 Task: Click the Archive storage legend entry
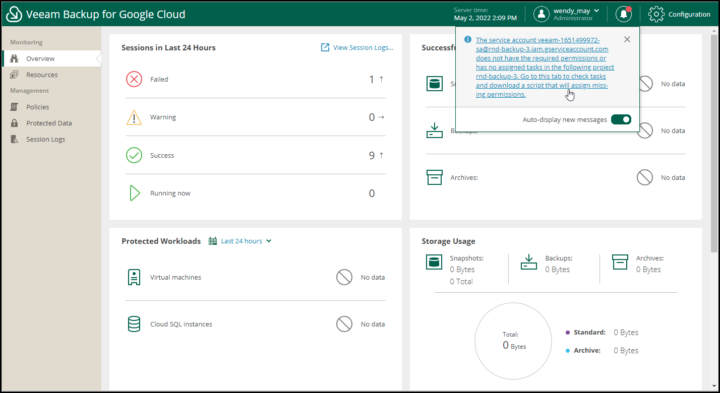click(x=602, y=350)
